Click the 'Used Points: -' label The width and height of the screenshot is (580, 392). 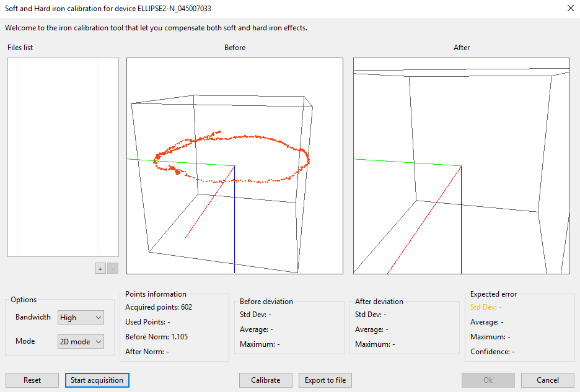click(147, 322)
